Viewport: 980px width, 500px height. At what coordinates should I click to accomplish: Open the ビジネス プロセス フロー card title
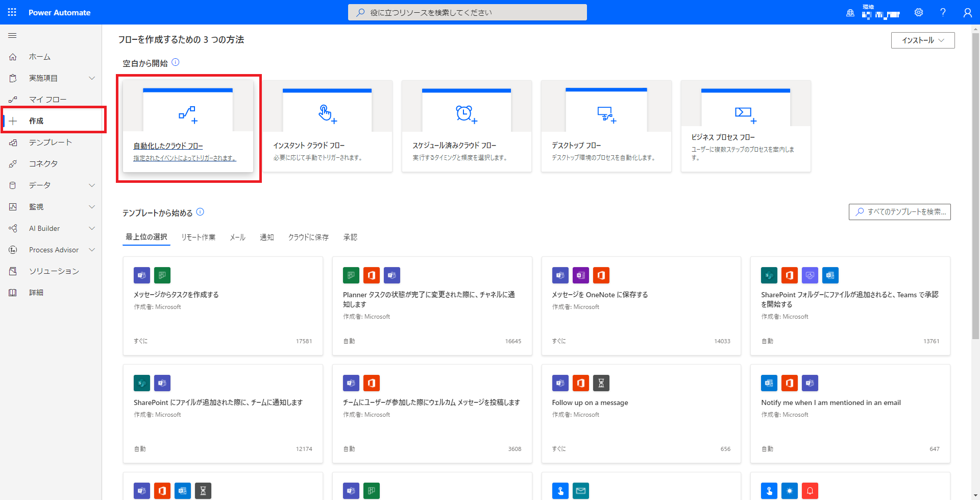pyautogui.click(x=723, y=137)
